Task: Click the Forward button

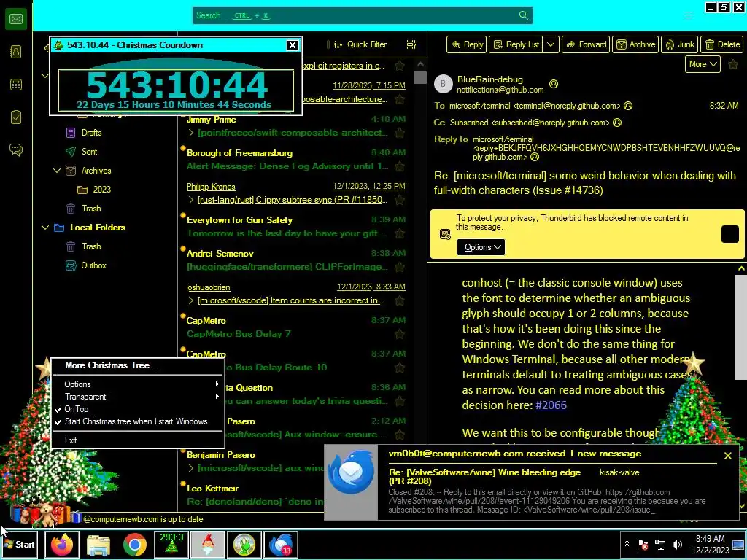Action: 586,44
